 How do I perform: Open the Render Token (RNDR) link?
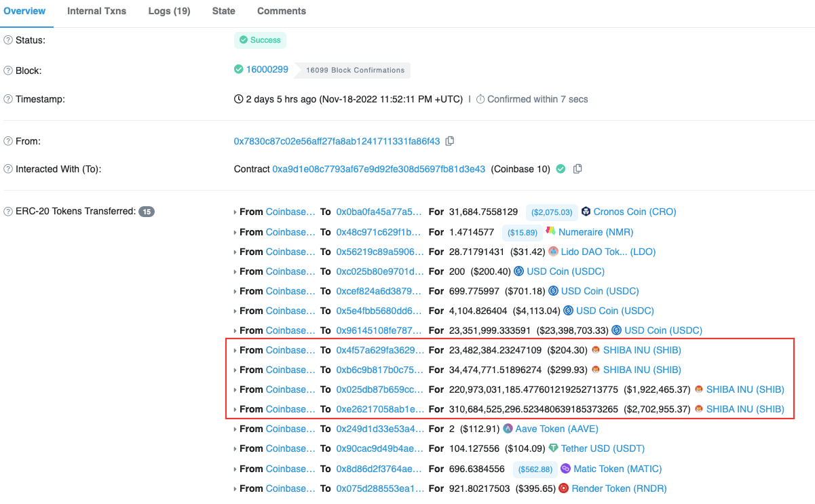[x=620, y=488]
